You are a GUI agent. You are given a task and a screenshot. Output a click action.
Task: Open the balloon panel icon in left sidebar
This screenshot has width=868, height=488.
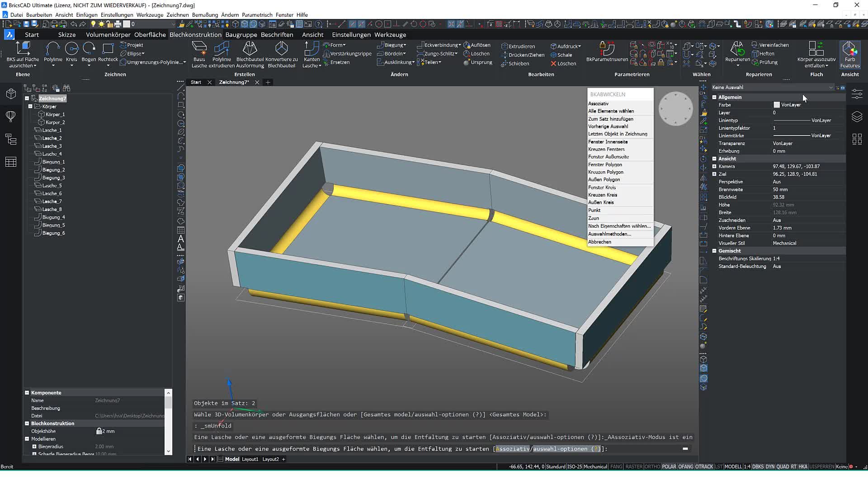click(x=11, y=117)
